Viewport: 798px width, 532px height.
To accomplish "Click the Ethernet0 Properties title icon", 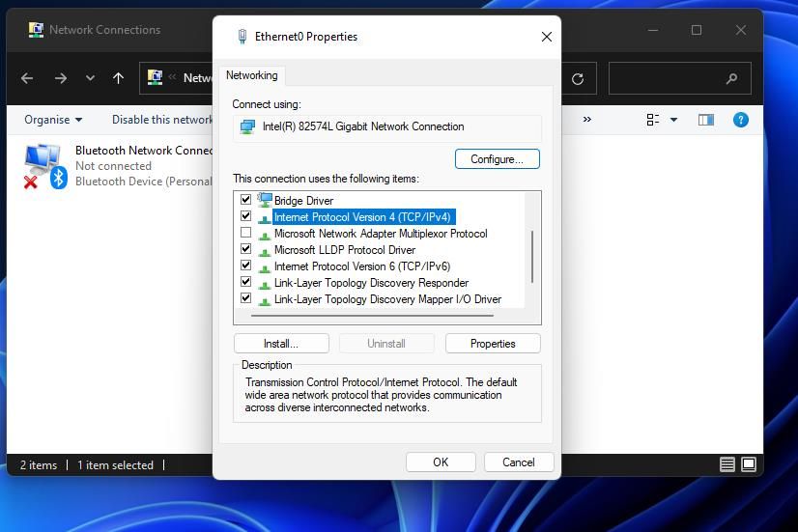I will 242,37.
